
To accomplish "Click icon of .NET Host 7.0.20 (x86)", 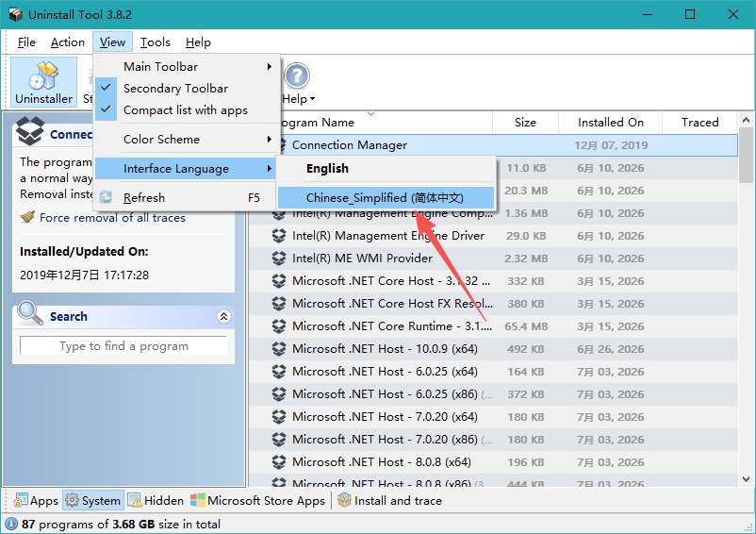I will click(279, 440).
